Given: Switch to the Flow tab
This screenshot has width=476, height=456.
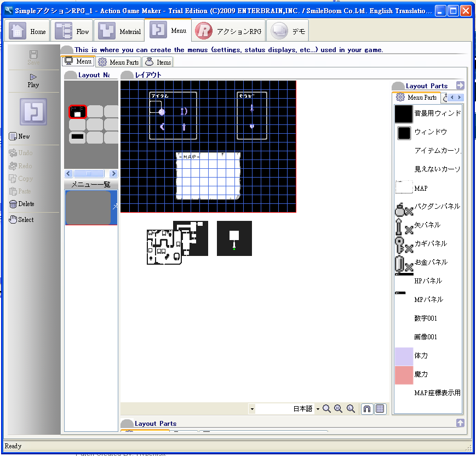Looking at the screenshot, I should [x=72, y=30].
